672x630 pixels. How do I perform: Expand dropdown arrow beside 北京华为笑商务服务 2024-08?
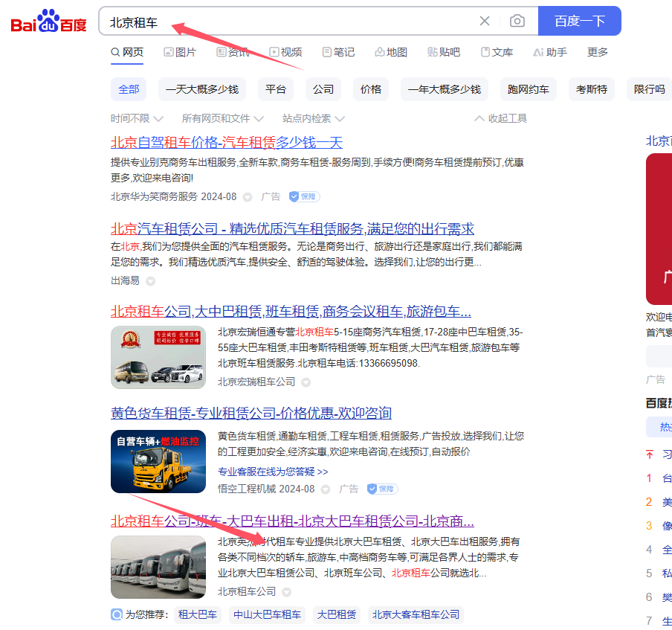(x=248, y=197)
